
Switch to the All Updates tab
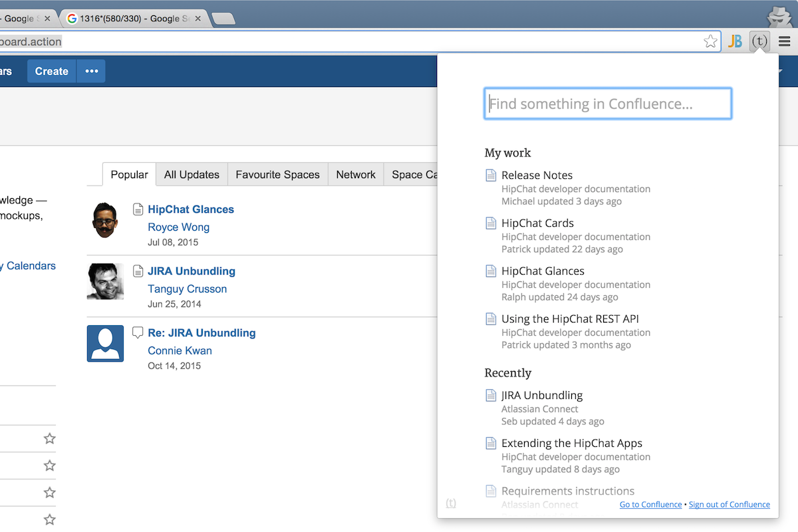coord(192,174)
